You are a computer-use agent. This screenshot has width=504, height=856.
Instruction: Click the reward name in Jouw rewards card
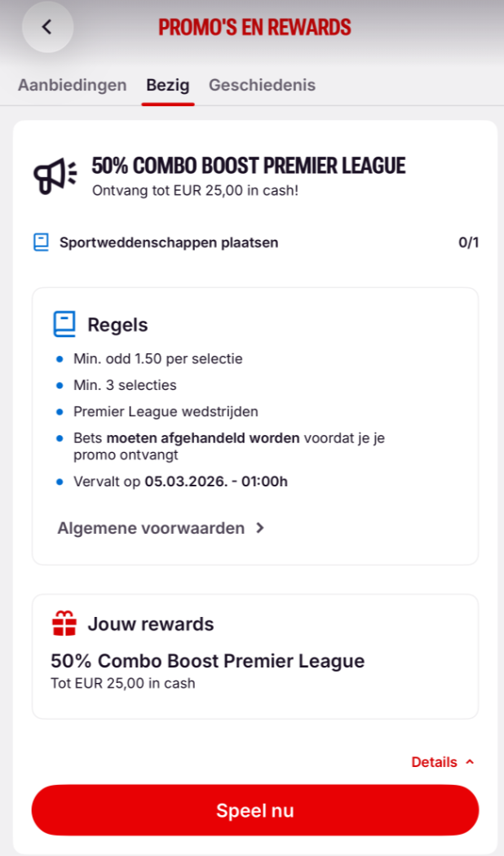tap(208, 661)
